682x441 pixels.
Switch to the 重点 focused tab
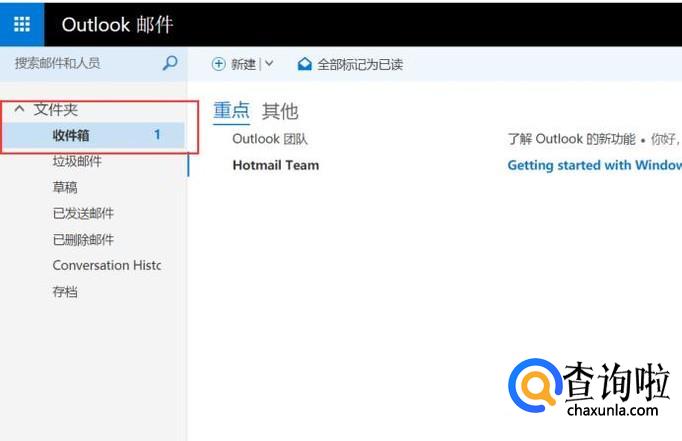[231, 110]
